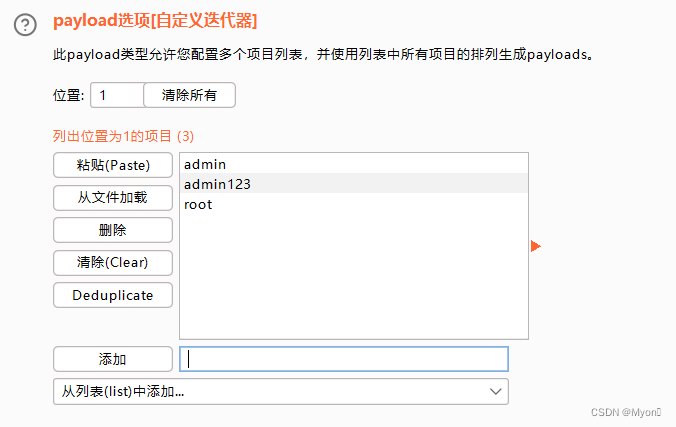Open the help question mark icon
This screenshot has width=676, height=427.
click(25, 25)
